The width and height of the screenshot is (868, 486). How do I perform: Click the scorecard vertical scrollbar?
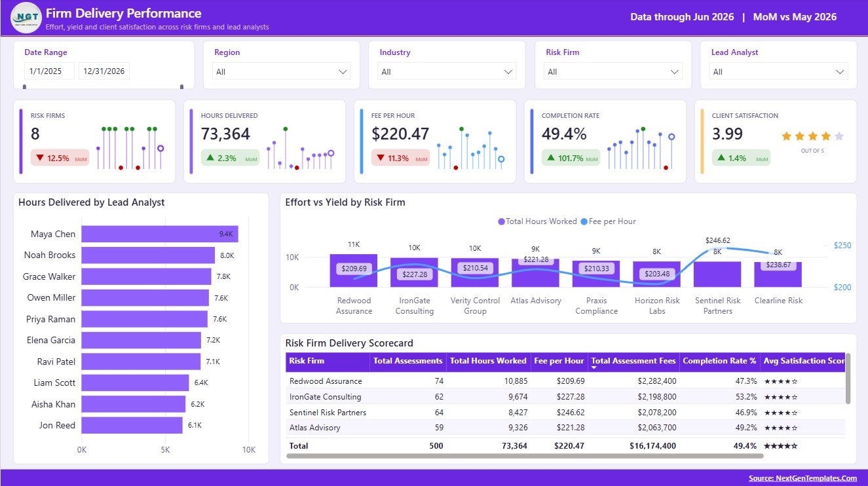coord(848,379)
